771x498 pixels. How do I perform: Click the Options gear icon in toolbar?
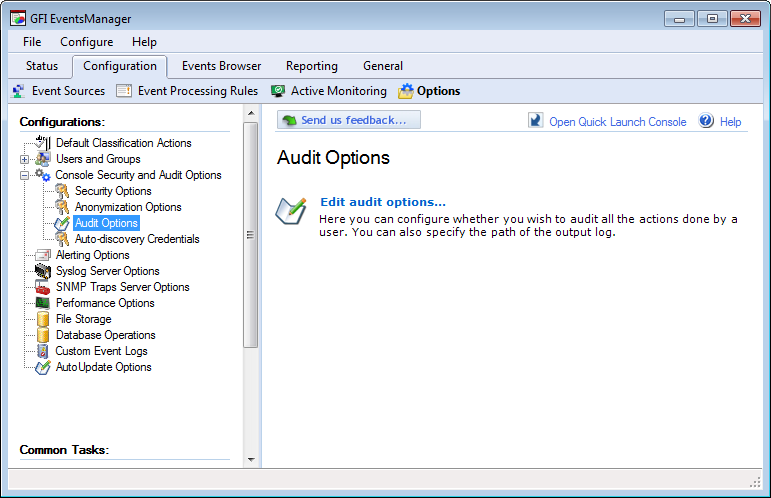(406, 91)
